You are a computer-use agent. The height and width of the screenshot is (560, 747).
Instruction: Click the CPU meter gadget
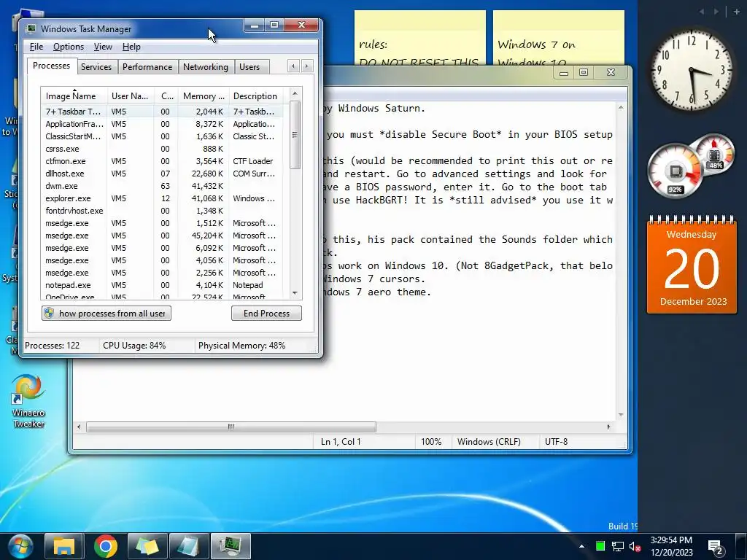click(674, 171)
